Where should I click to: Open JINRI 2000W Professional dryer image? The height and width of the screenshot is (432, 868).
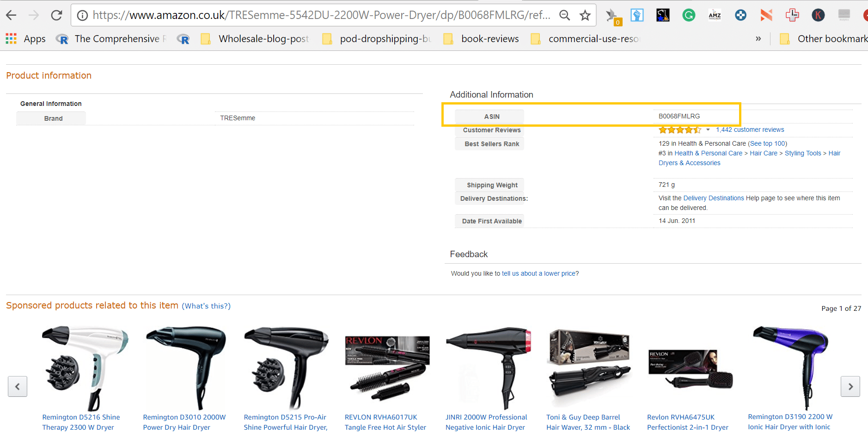[488, 369]
